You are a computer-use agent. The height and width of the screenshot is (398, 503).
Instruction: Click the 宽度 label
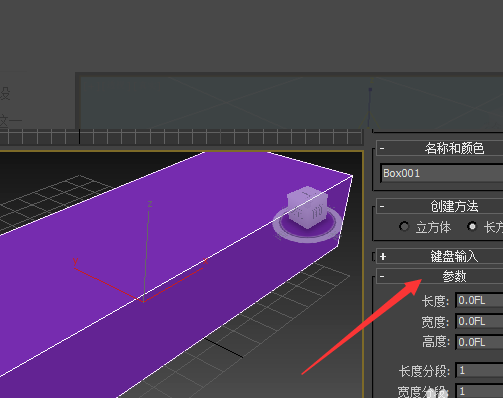point(436,322)
